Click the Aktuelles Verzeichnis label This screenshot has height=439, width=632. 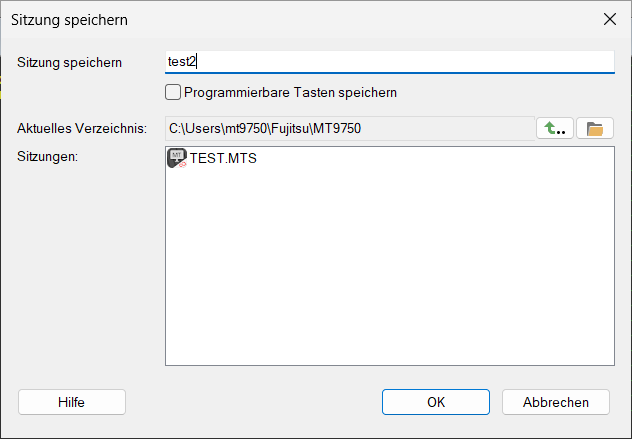pos(82,128)
